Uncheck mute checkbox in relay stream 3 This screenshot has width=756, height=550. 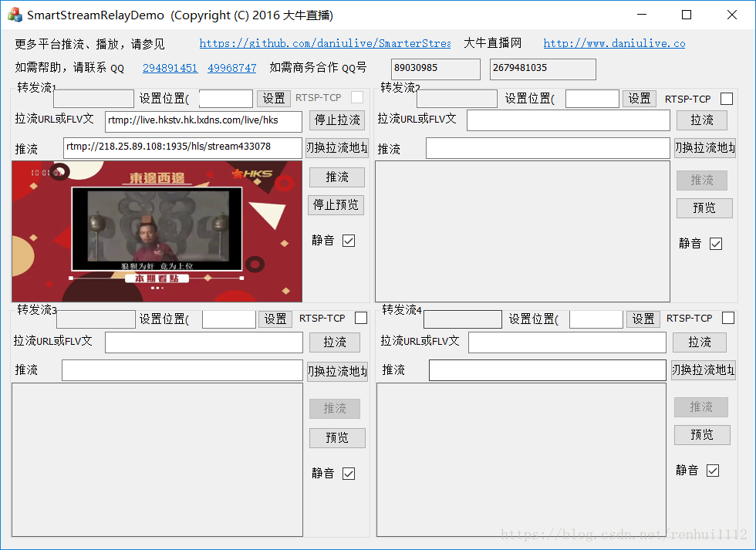pos(349,474)
